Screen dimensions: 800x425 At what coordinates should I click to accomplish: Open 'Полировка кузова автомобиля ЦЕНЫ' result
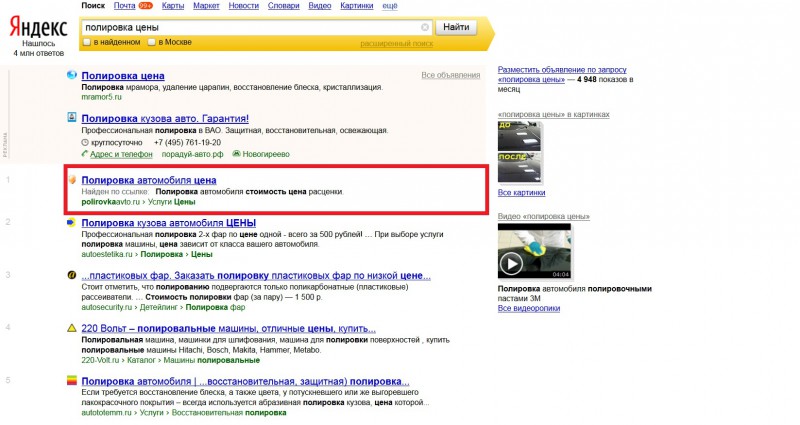[169, 223]
